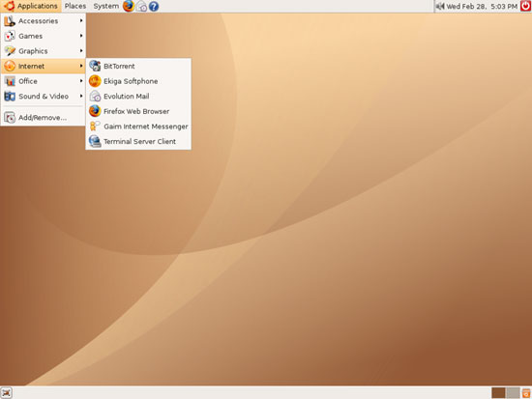Expand the Office submenu arrow
This screenshot has height=399, width=532.
(81, 81)
